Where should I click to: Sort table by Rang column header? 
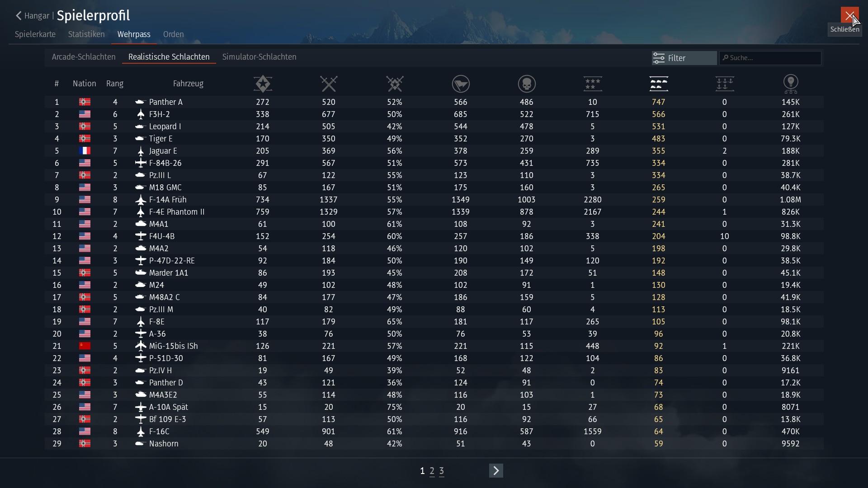pyautogui.click(x=115, y=84)
